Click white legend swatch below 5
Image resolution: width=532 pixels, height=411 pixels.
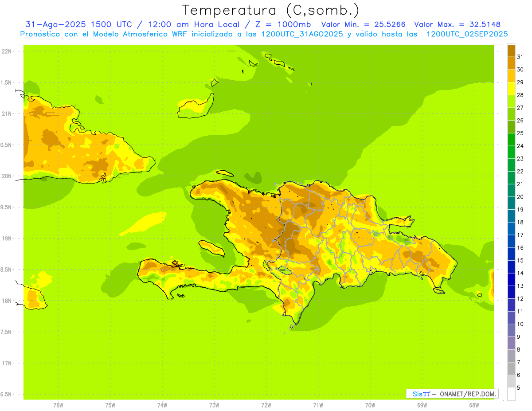coord(511,394)
